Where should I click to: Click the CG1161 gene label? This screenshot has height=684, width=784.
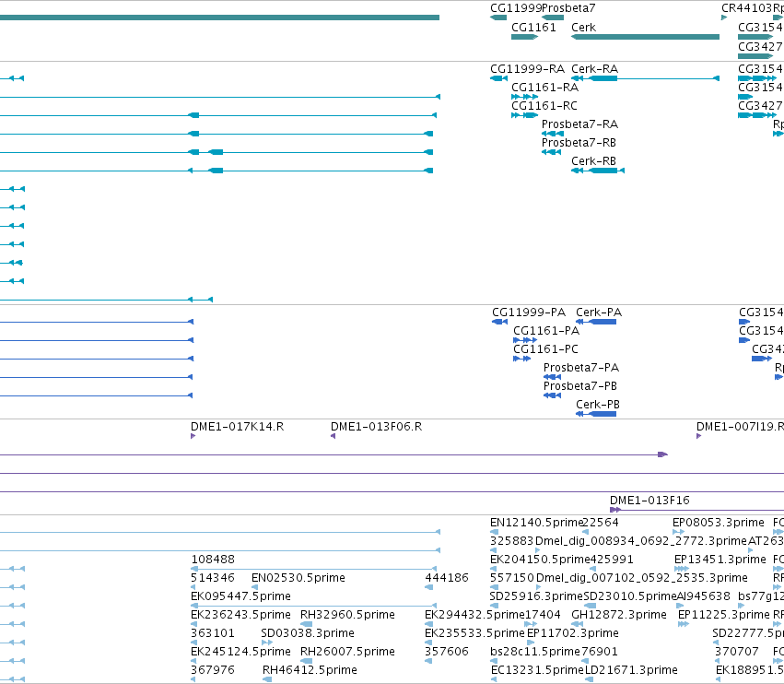click(533, 28)
